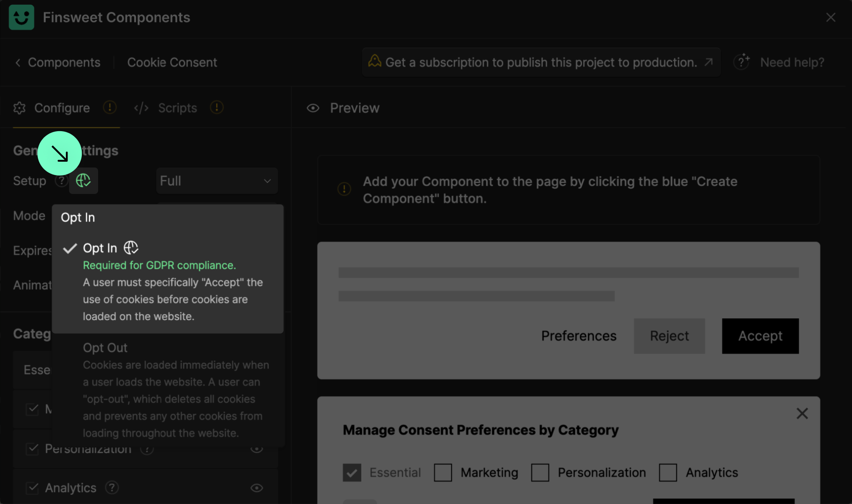Image resolution: width=852 pixels, height=504 pixels.
Task: Toggle the Personalization category checkbox in sidebar
Action: (32, 449)
